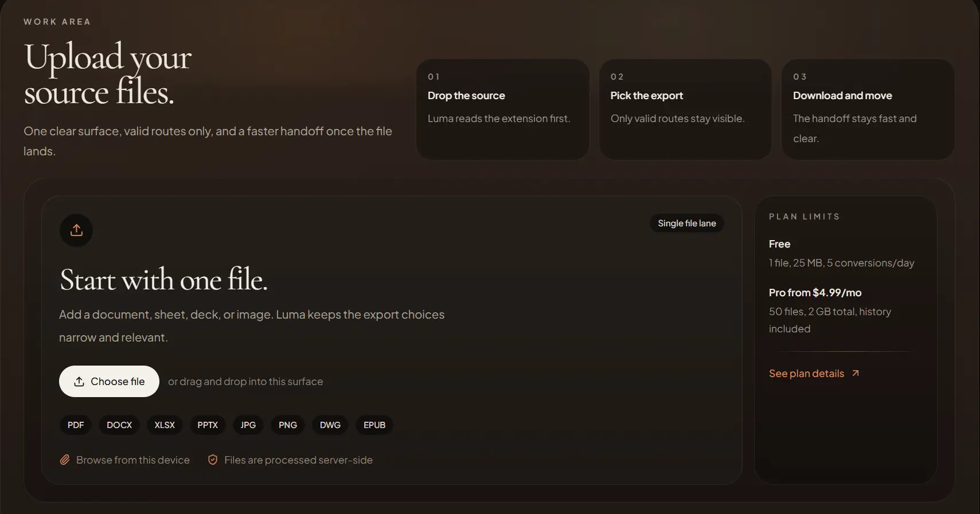Screen dimensions: 980x514
Task: Click '1 file, 25 MB, 5 conversions/day' text
Action: [x=842, y=263]
